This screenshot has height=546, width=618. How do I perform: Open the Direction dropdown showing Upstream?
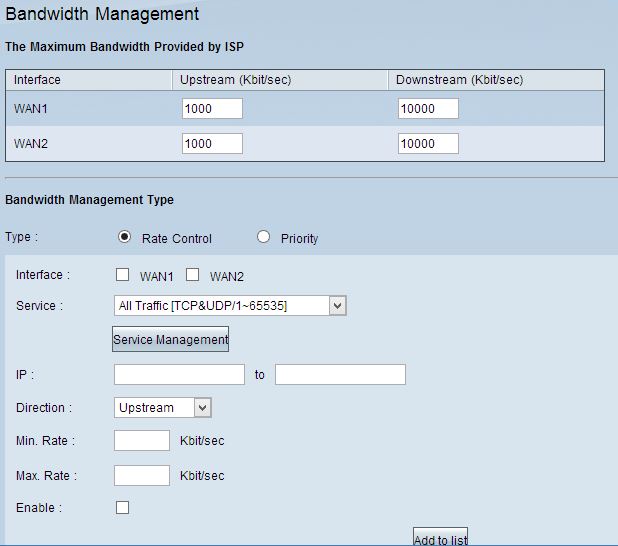tap(163, 408)
